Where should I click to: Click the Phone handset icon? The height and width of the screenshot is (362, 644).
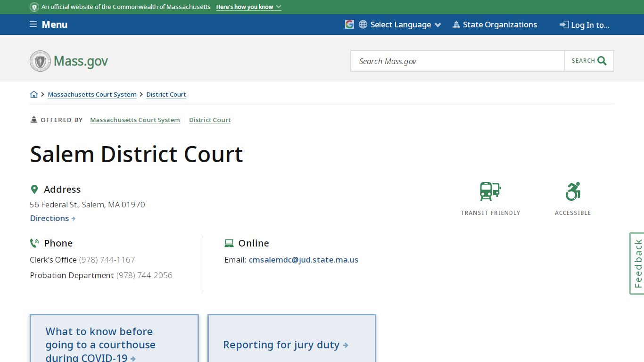tap(34, 243)
